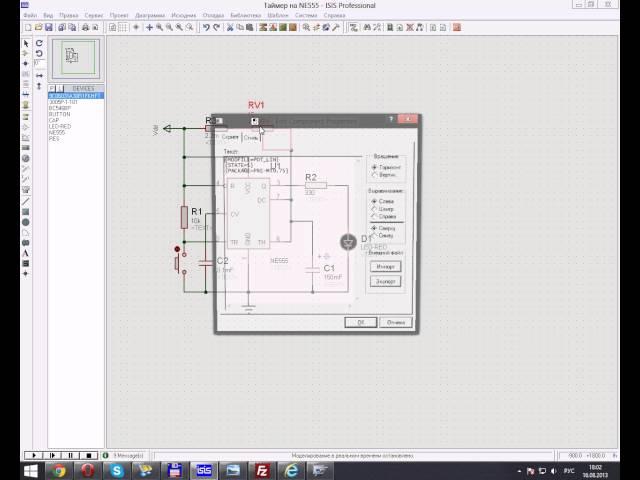
Task: Choose the component mode tool
Action: pos(26,53)
